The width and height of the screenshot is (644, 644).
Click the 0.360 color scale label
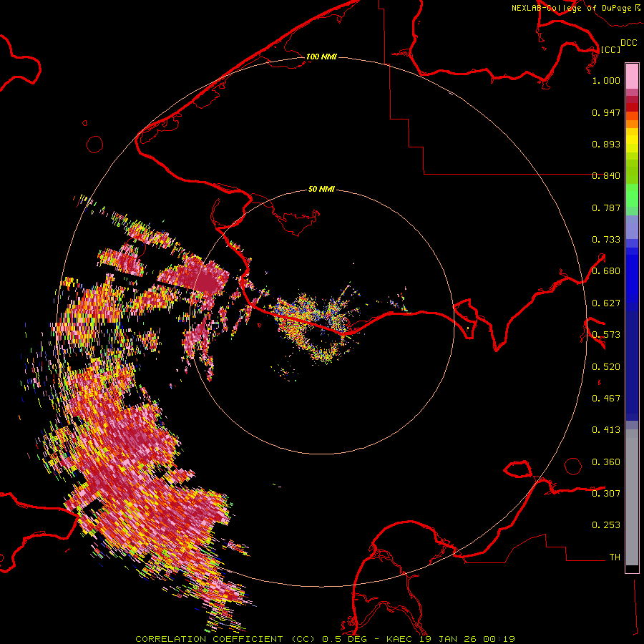pos(606,462)
